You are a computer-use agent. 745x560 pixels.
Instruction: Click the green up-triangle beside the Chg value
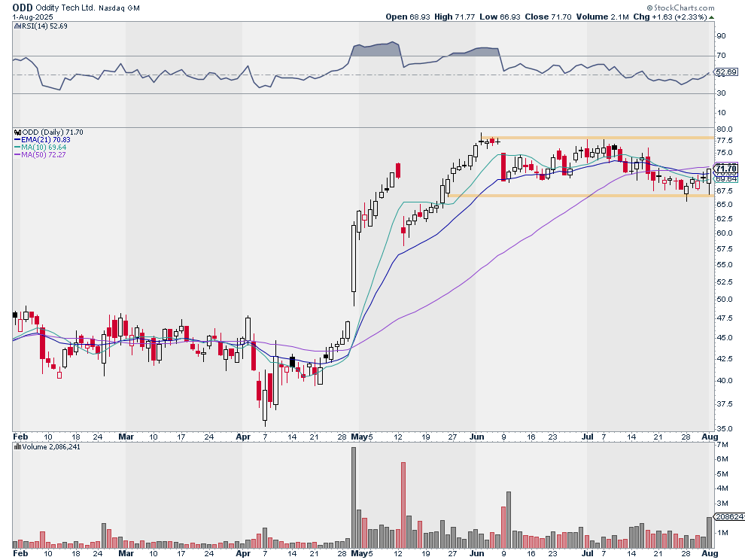[711, 17]
